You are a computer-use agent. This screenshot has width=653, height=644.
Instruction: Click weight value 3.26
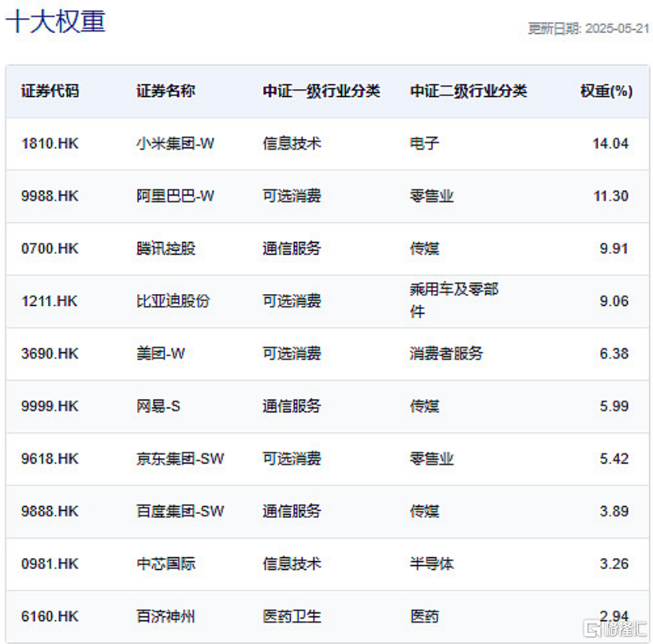click(x=614, y=564)
